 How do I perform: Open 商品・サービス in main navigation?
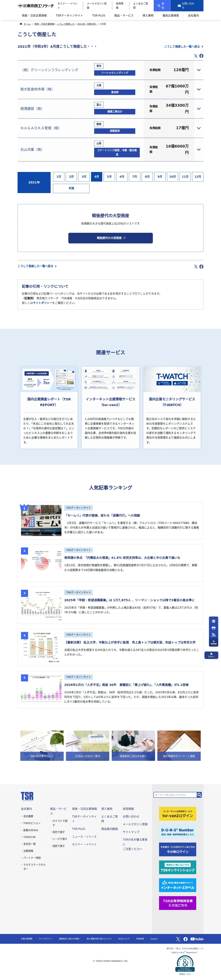124,16
